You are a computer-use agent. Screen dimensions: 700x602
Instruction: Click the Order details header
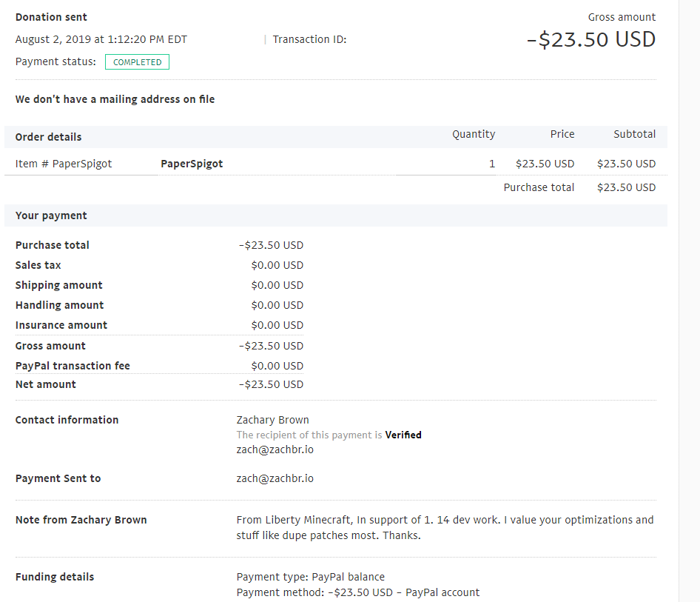tap(48, 137)
